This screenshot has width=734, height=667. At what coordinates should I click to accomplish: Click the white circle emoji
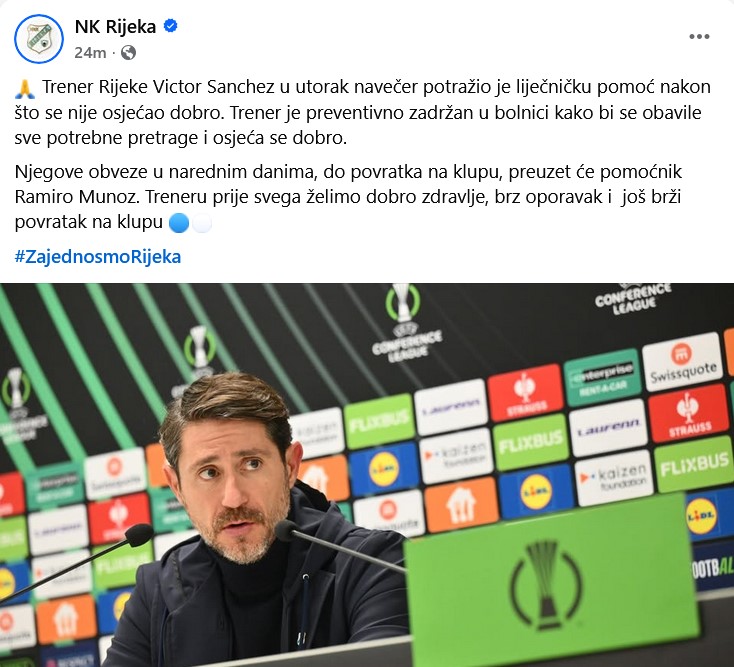[x=202, y=223]
